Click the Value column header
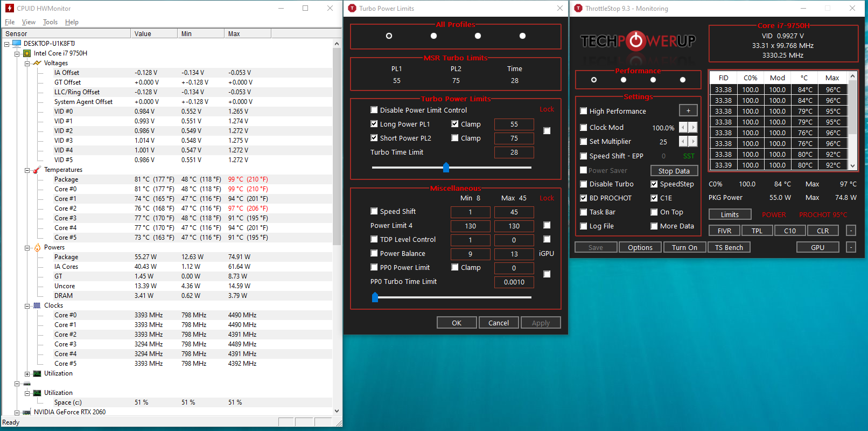The width and height of the screenshot is (868, 431). 154,33
